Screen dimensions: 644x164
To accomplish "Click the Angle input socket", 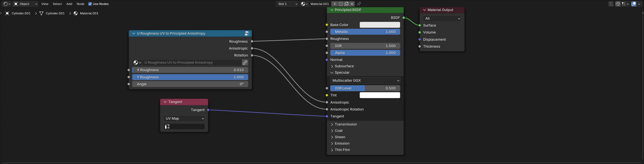I will 129,84.
